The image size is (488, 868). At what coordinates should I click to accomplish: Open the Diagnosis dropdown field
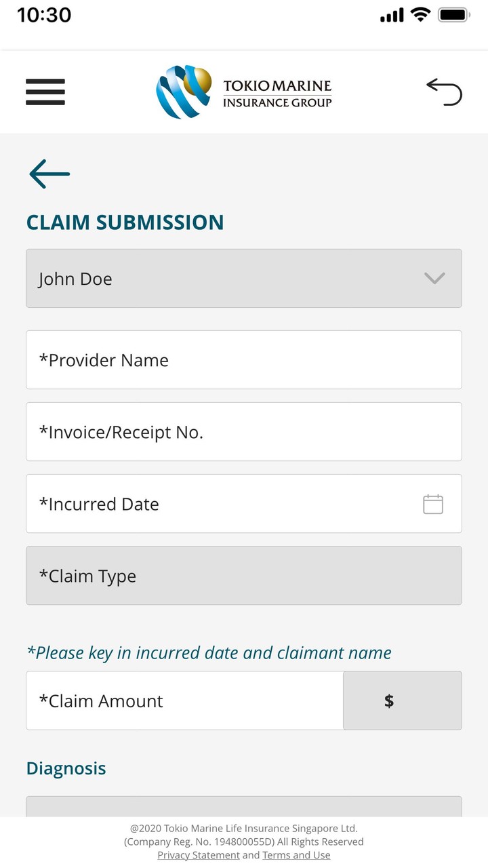(244, 806)
